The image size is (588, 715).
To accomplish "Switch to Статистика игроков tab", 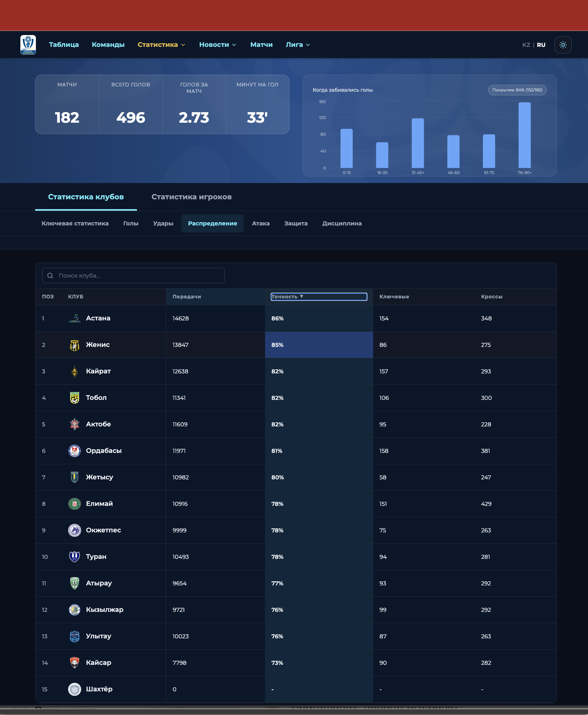I will coord(191,197).
